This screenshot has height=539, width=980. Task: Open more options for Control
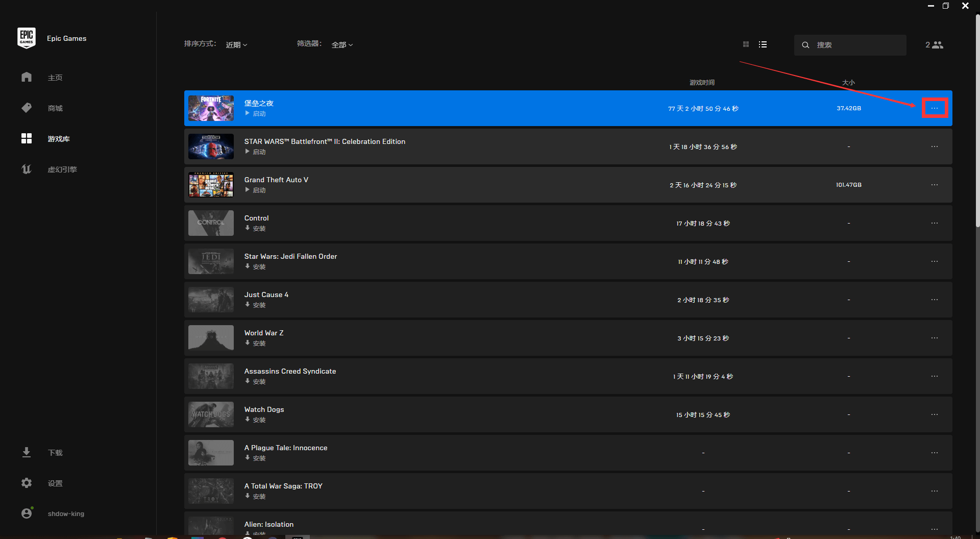point(935,223)
